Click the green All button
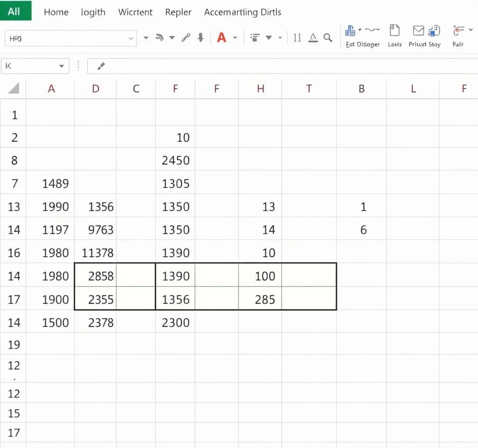The height and width of the screenshot is (448, 478). point(15,11)
